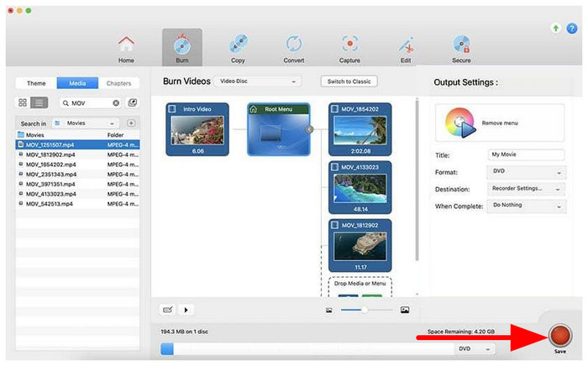Click the Remove menu button

click(500, 123)
